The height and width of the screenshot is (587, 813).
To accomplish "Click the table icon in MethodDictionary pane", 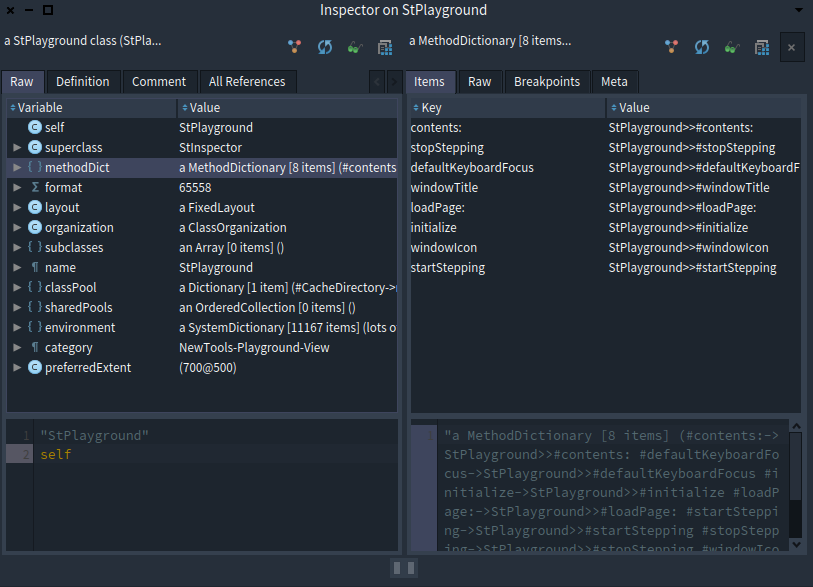I will click(x=762, y=48).
